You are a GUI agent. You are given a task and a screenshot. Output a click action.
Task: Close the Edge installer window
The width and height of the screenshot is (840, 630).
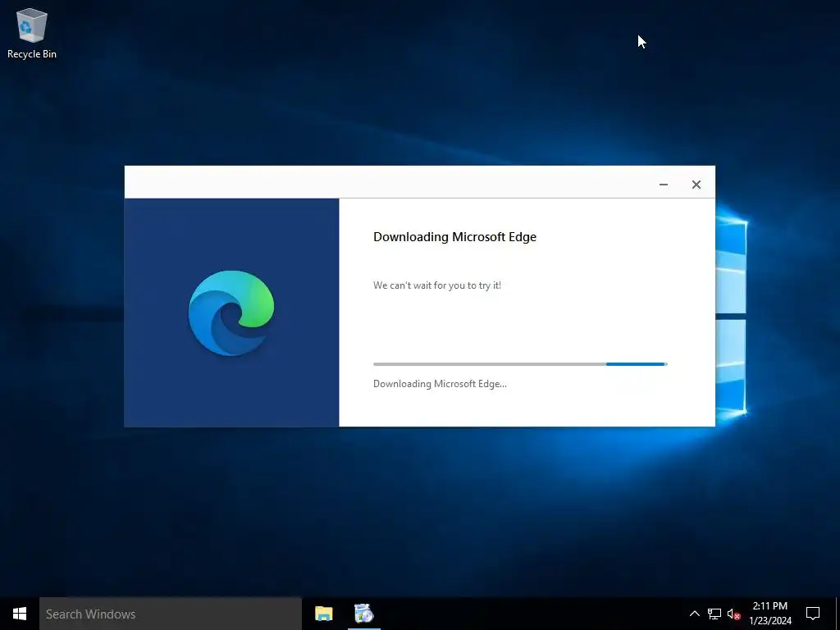coord(696,185)
